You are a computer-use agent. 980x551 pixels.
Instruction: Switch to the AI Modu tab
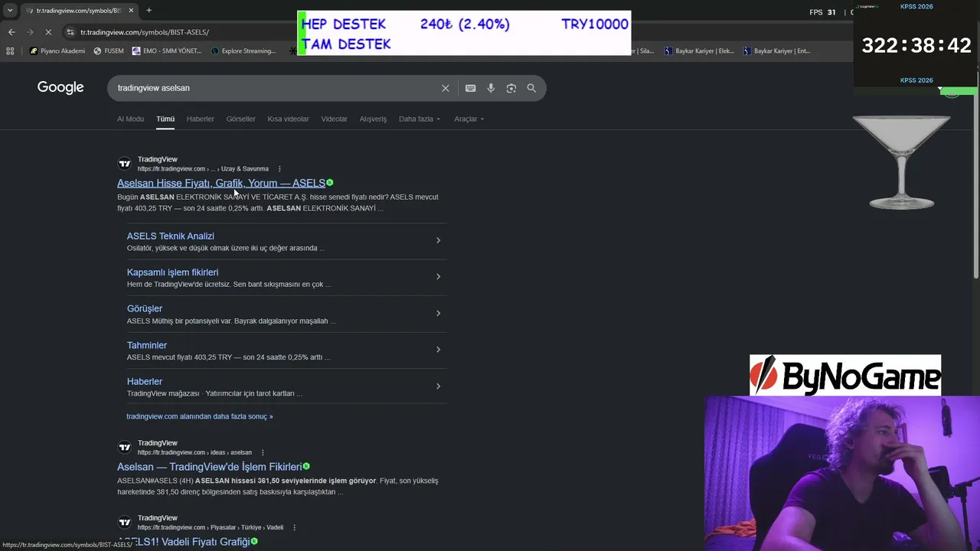[x=130, y=119]
